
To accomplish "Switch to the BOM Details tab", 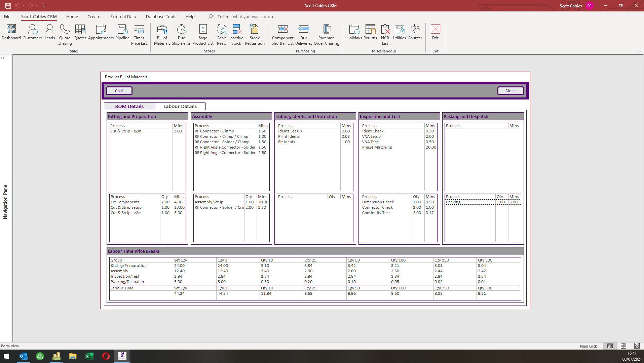I will tap(129, 106).
